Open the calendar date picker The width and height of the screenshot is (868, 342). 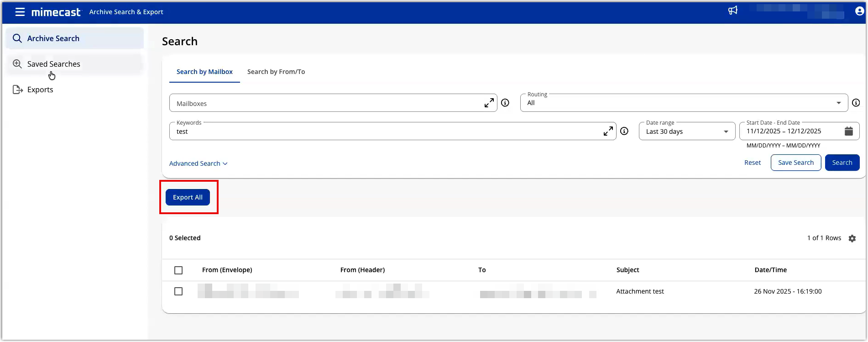848,132
